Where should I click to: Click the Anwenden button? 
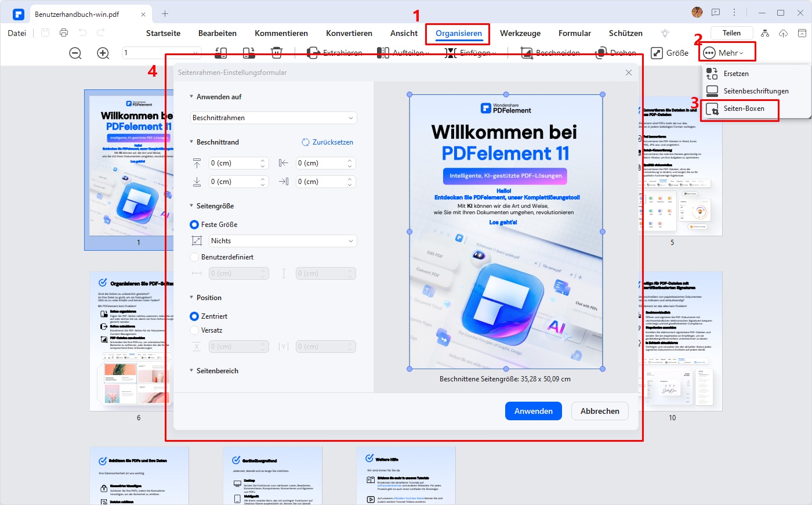(x=534, y=411)
